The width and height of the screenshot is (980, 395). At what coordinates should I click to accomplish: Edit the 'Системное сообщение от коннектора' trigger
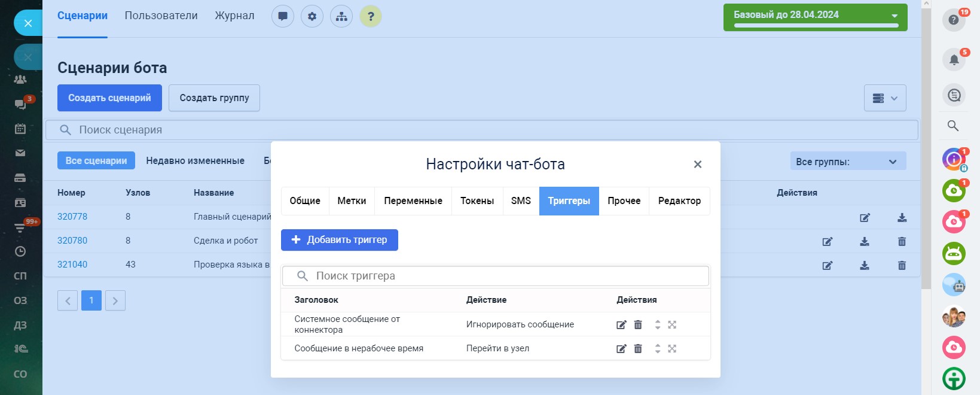(x=621, y=325)
